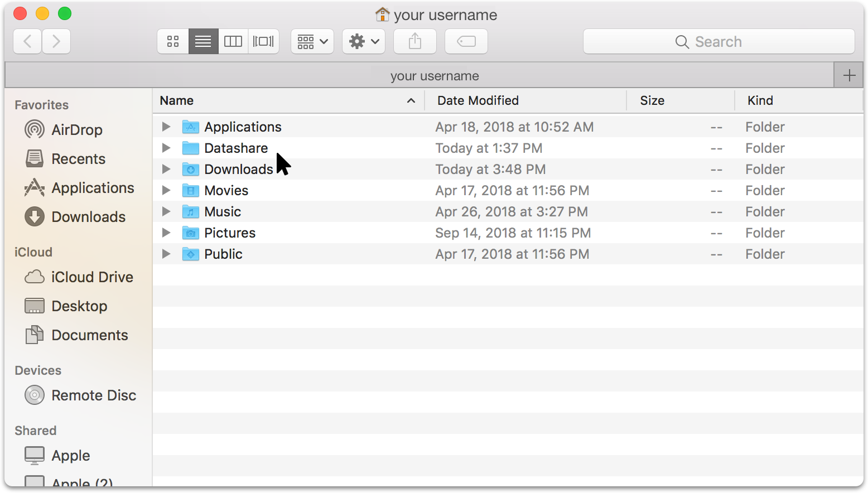Switch to column view mode

[x=233, y=41]
